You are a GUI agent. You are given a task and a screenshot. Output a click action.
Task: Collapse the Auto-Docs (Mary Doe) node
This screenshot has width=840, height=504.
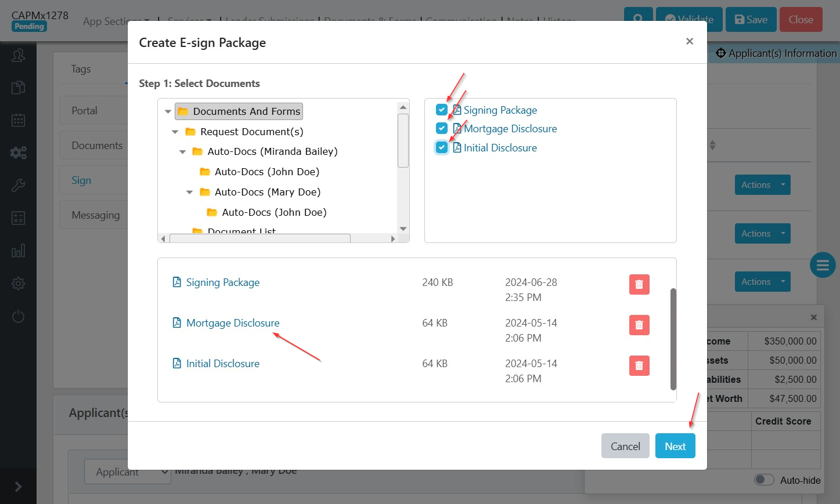(x=189, y=192)
